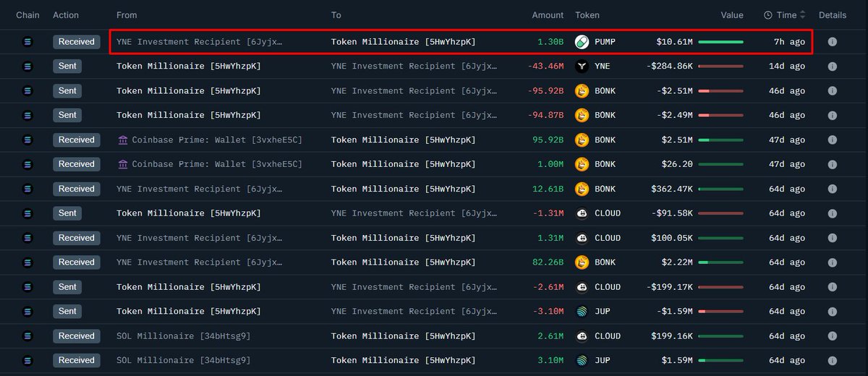The image size is (868, 376).
Task: Click the clock icon beside Time header
Action: pos(768,15)
